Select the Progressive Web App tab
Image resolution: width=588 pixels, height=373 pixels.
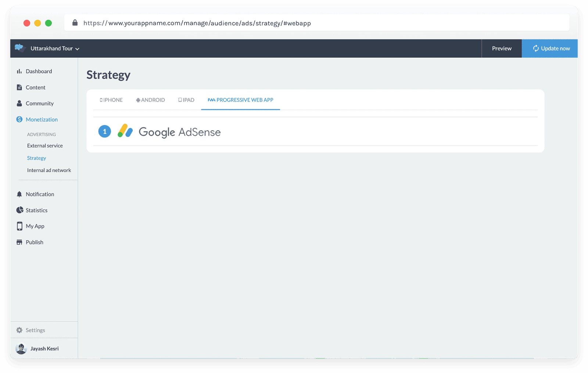click(x=240, y=100)
